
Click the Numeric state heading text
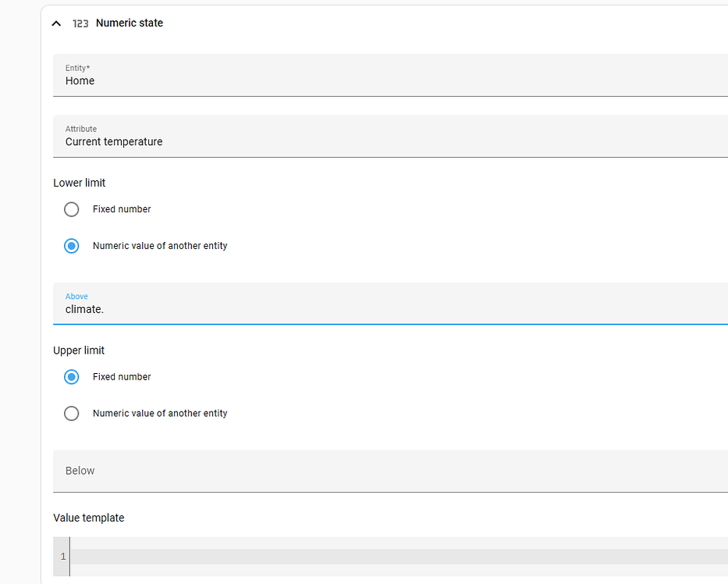(x=129, y=23)
